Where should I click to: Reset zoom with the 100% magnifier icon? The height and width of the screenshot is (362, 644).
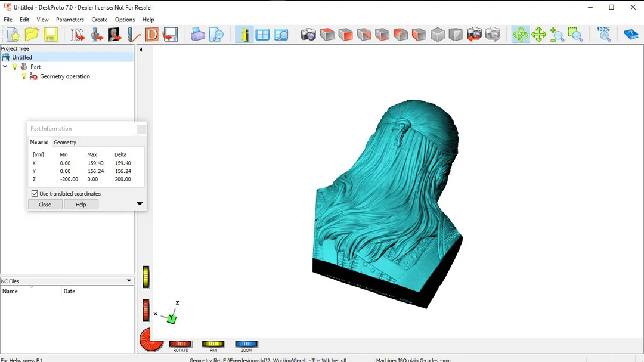coord(603,35)
